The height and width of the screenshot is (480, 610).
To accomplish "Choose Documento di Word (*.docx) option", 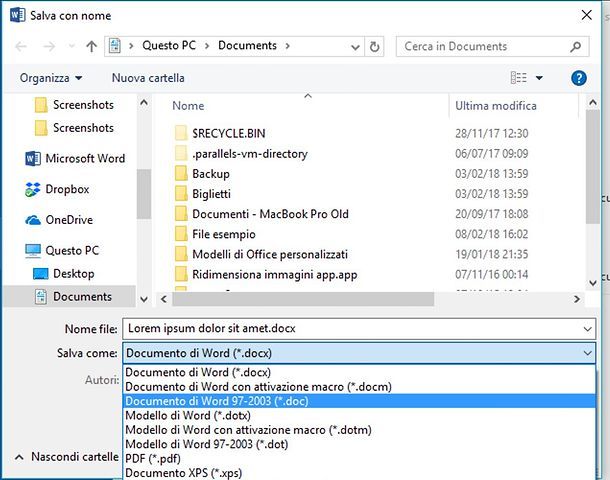I will 359,372.
